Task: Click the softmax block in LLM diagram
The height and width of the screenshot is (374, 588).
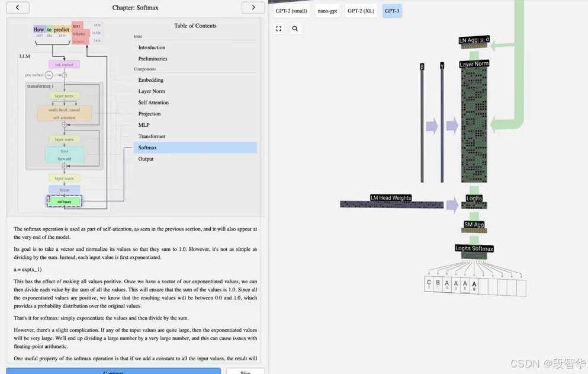Action: (64, 202)
